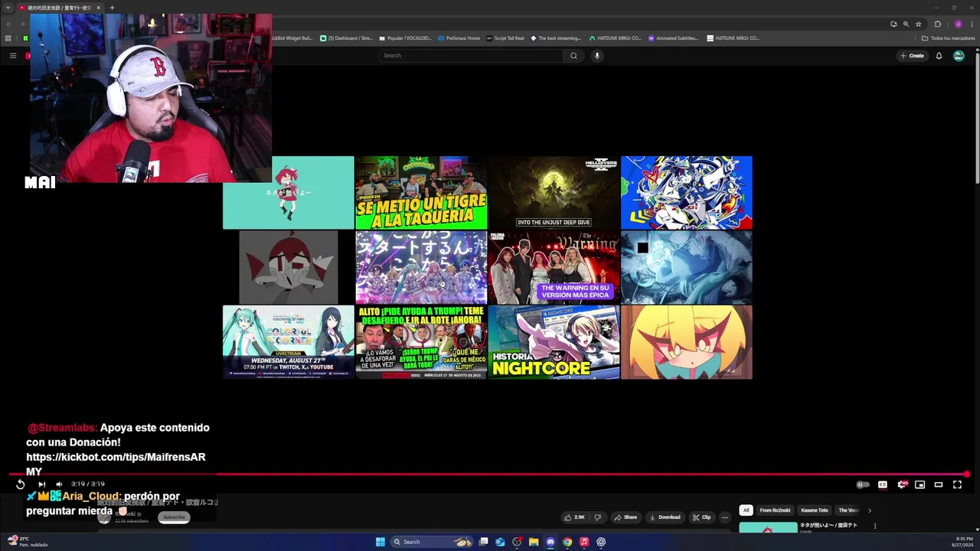Viewport: 980px width, 551px height.
Task: Select the From Ro2noki chip
Action: [x=775, y=510]
